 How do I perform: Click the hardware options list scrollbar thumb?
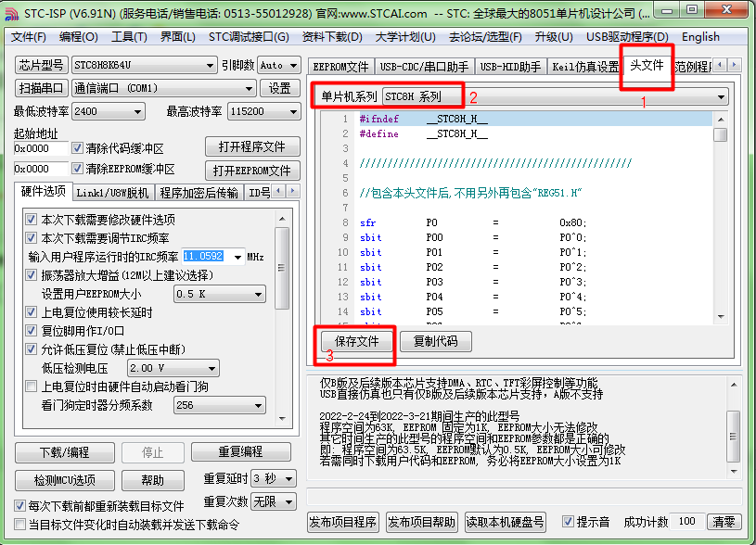282,268
